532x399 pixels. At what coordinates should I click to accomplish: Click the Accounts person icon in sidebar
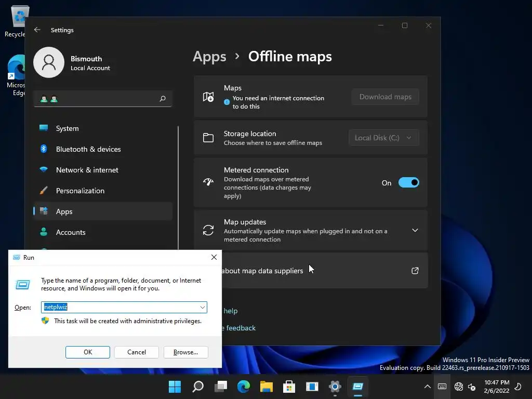[44, 232]
